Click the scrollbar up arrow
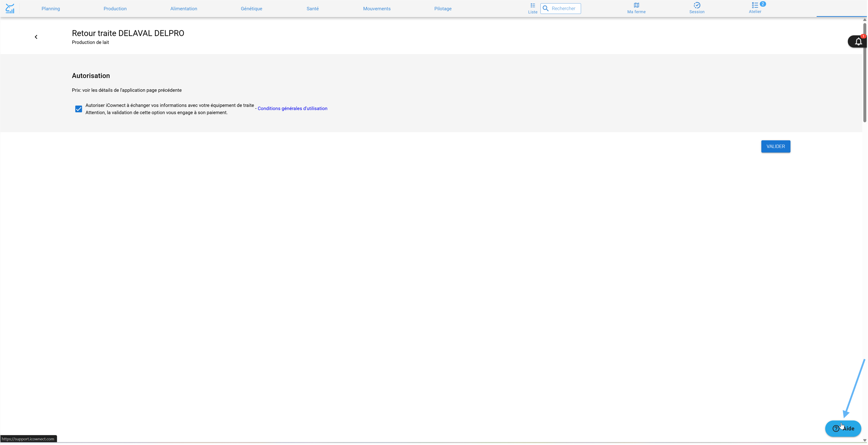 point(865,20)
